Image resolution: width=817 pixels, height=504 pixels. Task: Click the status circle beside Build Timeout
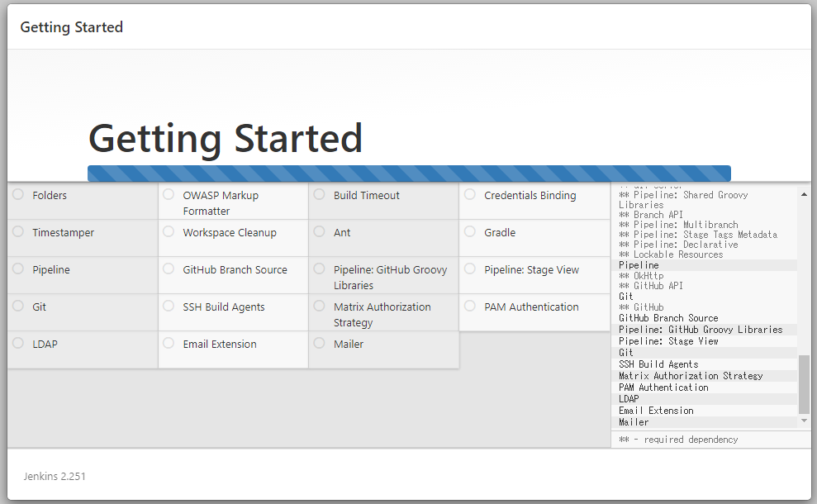320,194
